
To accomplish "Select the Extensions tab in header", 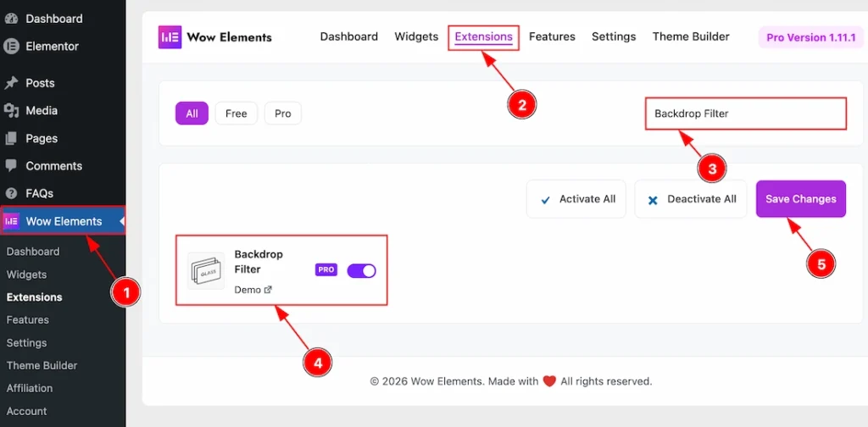I will (x=483, y=37).
